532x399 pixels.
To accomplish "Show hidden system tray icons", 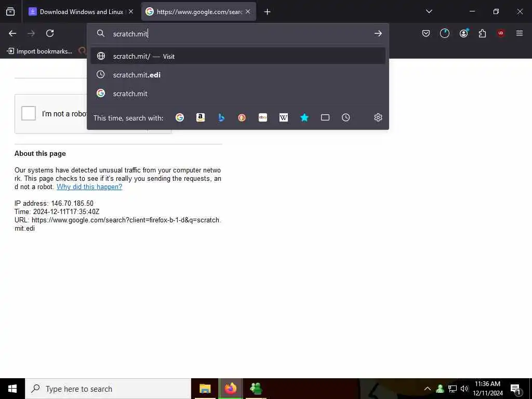I will 428,389.
